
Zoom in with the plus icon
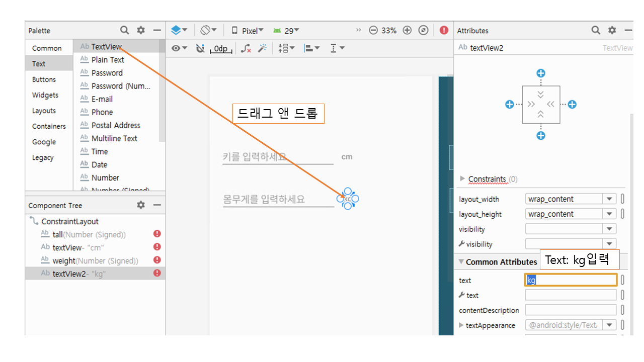[407, 30]
